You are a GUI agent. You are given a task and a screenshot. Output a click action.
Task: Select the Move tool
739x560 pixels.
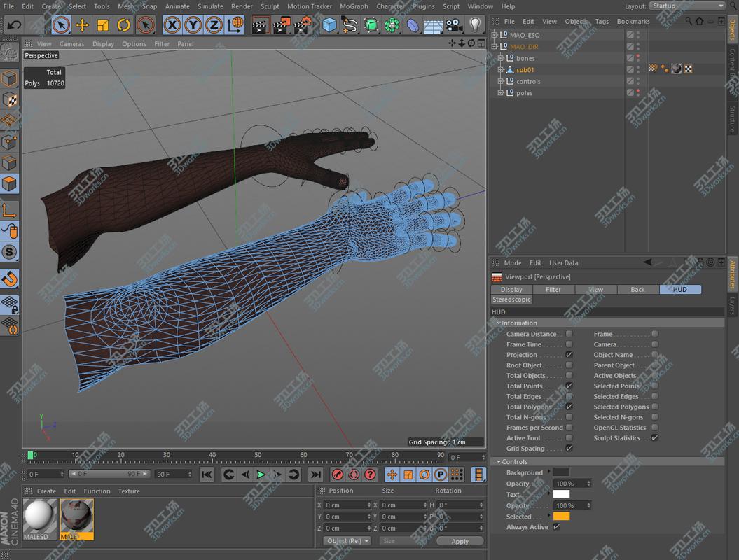click(82, 25)
